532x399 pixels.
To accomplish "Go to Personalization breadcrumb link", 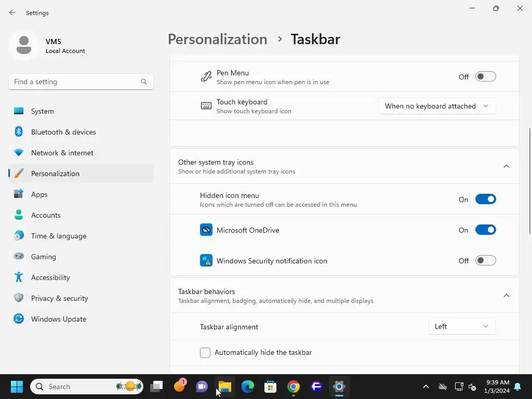I will pyautogui.click(x=218, y=39).
